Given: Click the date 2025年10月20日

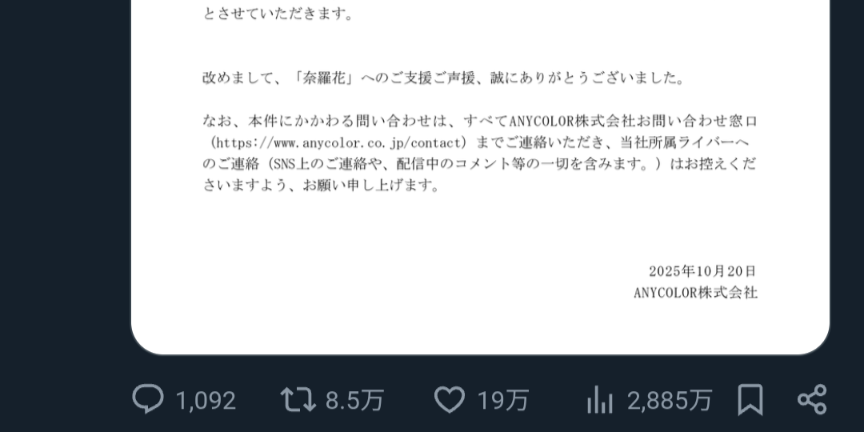Looking at the screenshot, I should click(x=702, y=271).
